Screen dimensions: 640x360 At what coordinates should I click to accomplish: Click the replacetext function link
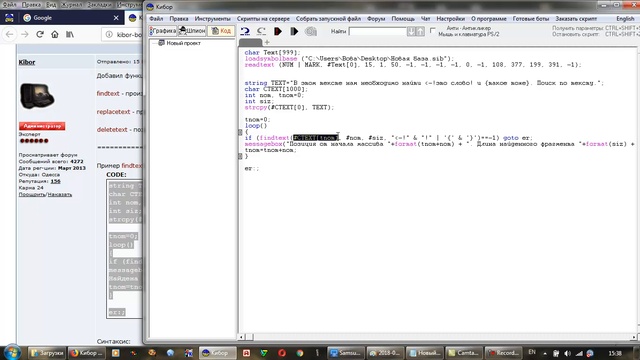click(x=113, y=111)
